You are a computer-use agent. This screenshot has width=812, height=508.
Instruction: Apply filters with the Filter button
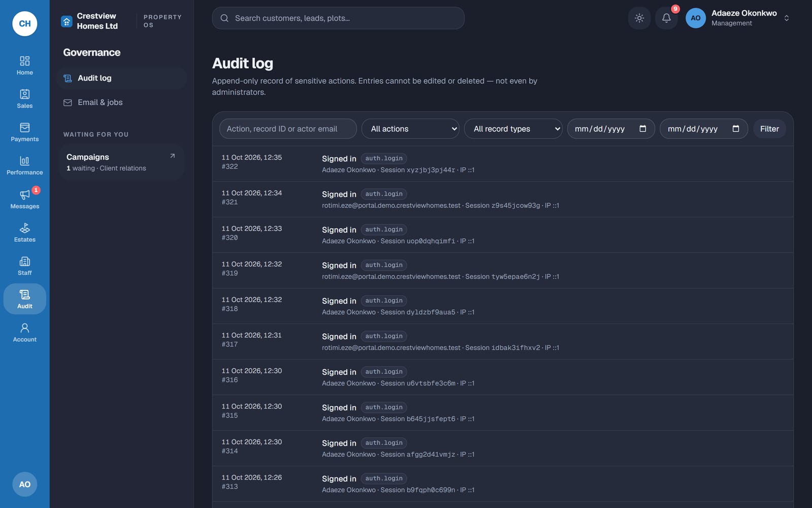click(x=769, y=129)
